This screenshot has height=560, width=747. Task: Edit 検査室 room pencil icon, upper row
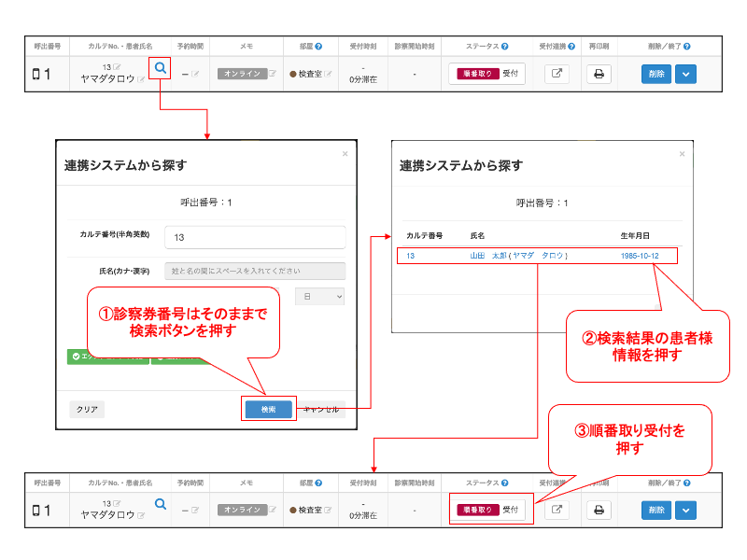tap(328, 74)
